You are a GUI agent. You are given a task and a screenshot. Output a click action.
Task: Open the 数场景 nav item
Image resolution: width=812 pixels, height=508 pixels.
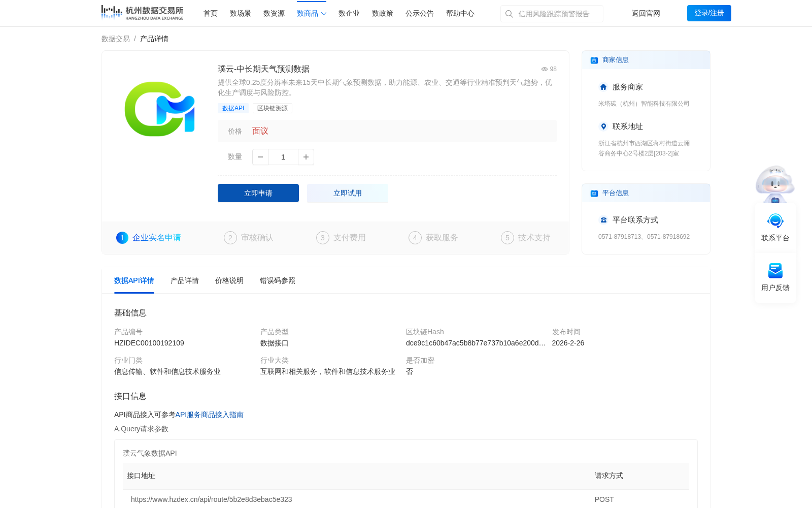coord(241,14)
